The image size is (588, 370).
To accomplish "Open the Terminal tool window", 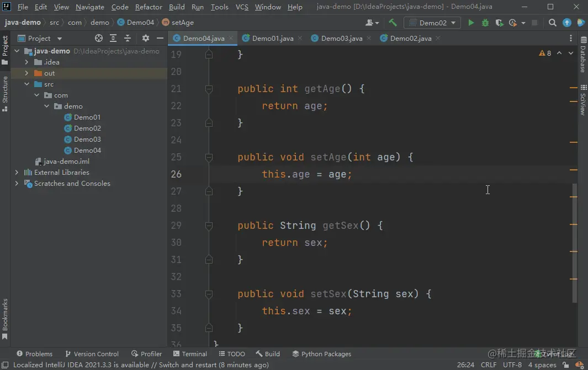I will [190, 354].
